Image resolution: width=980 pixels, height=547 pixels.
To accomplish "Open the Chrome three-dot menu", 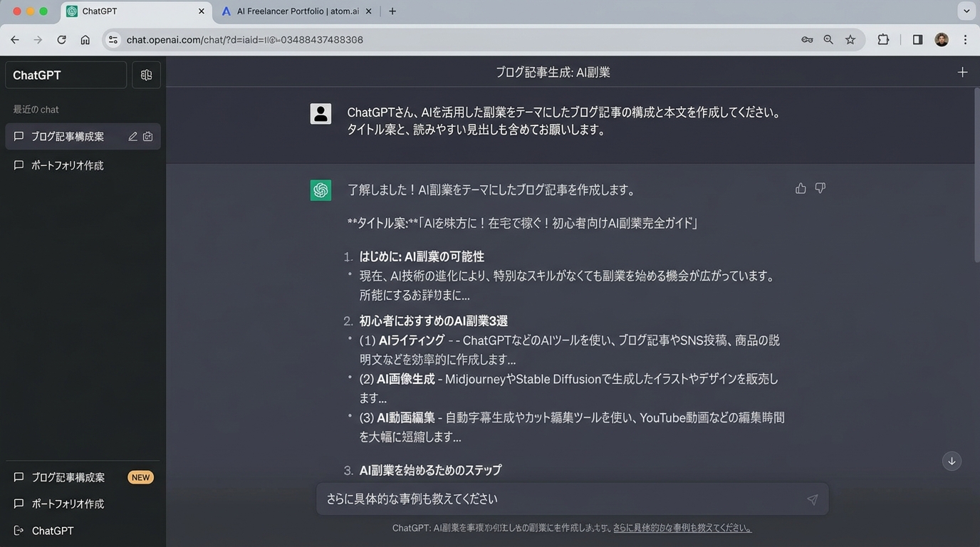I will coord(965,40).
